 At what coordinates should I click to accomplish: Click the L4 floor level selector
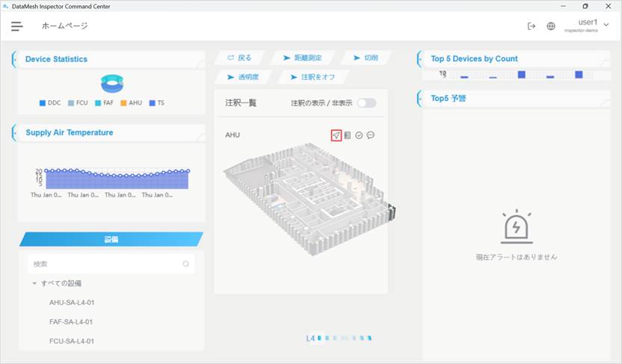click(x=310, y=339)
